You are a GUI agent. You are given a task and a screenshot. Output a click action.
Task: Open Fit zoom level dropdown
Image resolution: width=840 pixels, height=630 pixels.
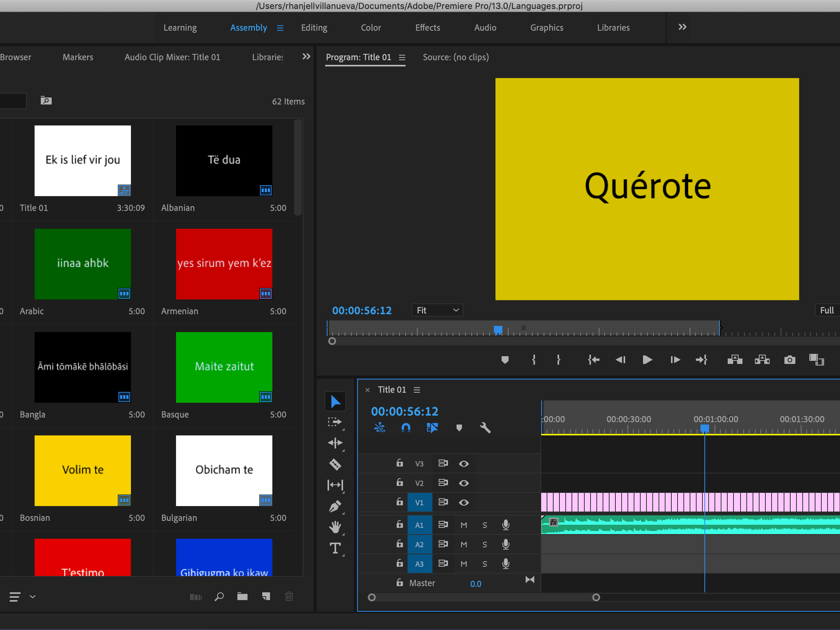click(437, 310)
